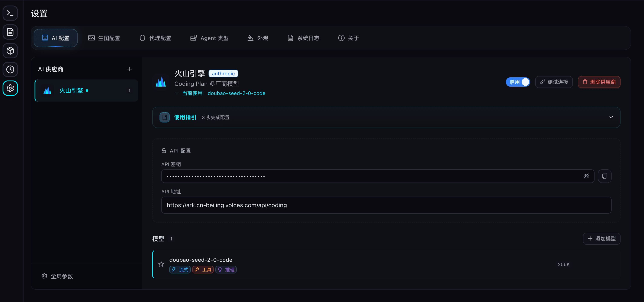Star the doubao-seed-2-0-code model
The image size is (644, 302).
[161, 264]
